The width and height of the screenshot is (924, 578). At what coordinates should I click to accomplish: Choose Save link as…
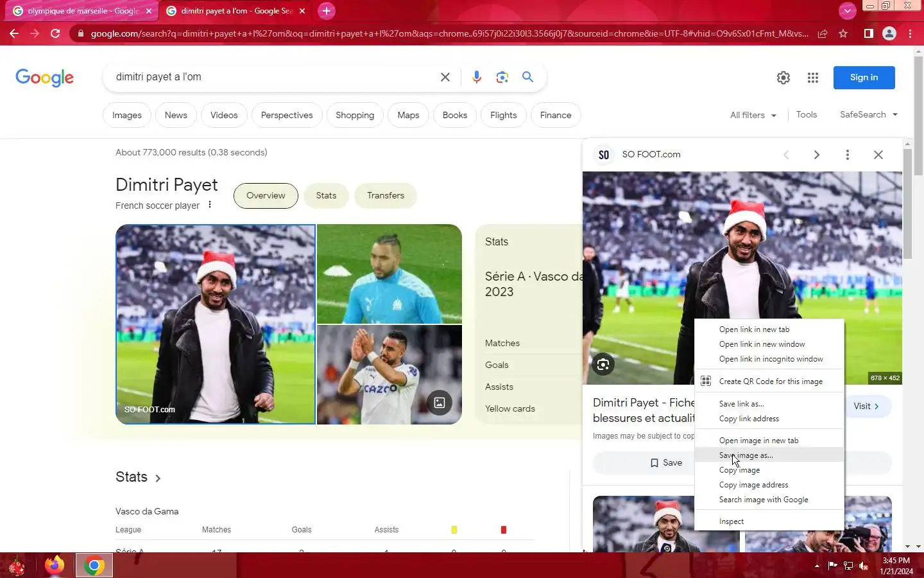(769, 404)
